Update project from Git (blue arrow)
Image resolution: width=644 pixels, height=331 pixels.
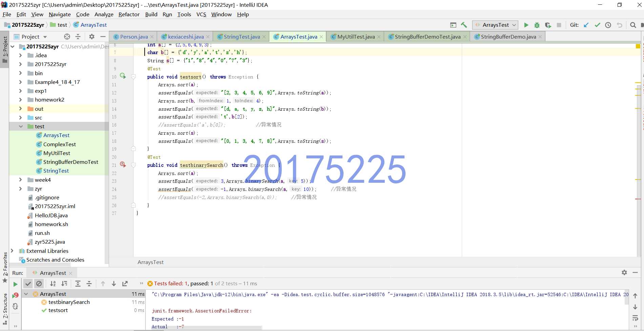coord(586,25)
